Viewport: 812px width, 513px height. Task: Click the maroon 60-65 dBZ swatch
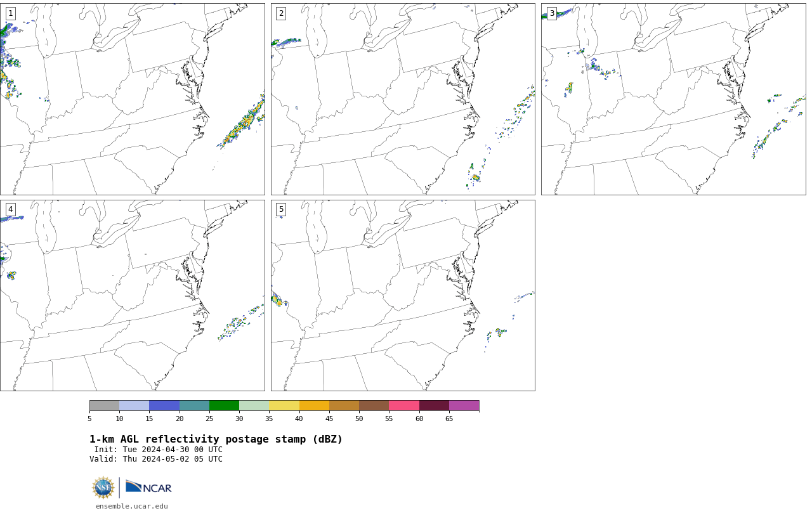434,406
